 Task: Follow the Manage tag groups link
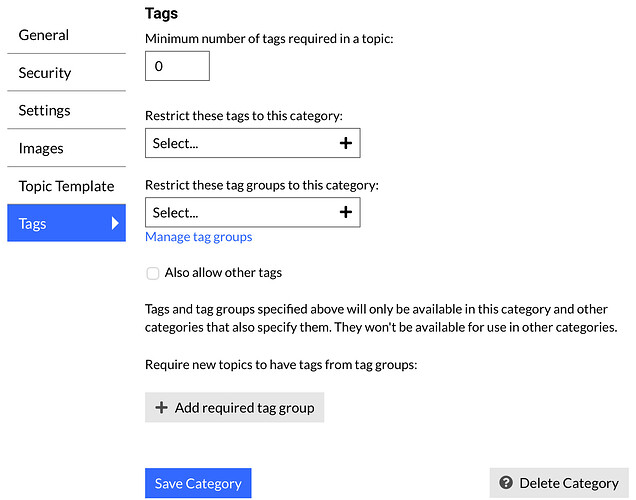tap(198, 237)
